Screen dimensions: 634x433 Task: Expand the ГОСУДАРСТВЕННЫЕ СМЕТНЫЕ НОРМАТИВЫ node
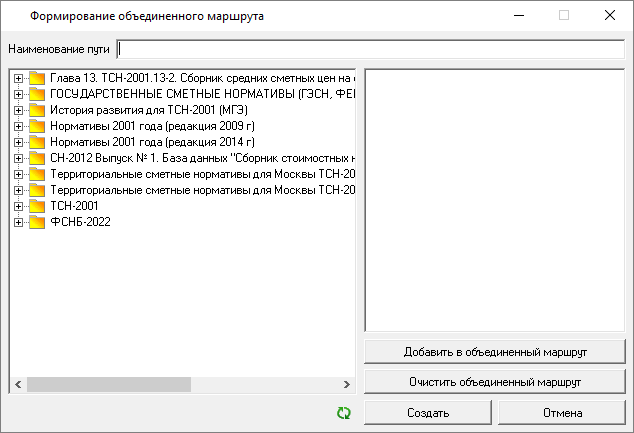[x=18, y=94]
